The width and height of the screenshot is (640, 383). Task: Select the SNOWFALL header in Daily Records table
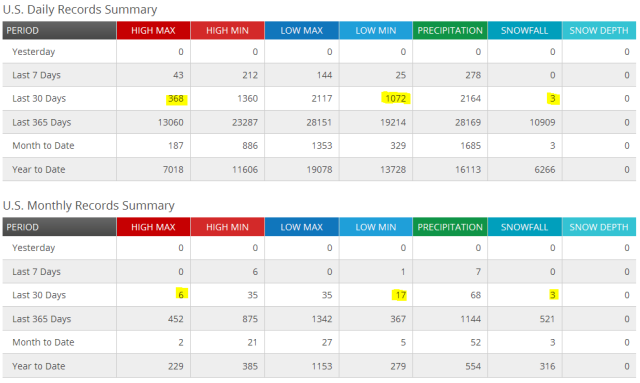(x=524, y=31)
